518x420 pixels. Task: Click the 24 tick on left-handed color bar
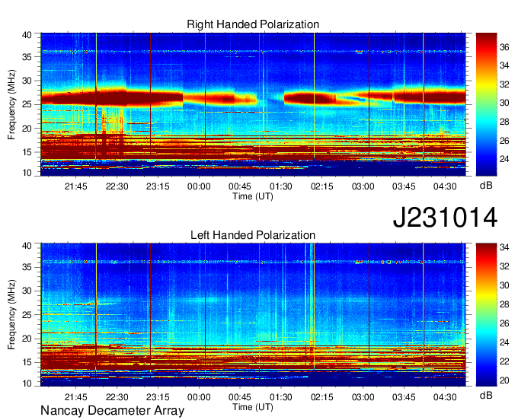tap(504, 342)
